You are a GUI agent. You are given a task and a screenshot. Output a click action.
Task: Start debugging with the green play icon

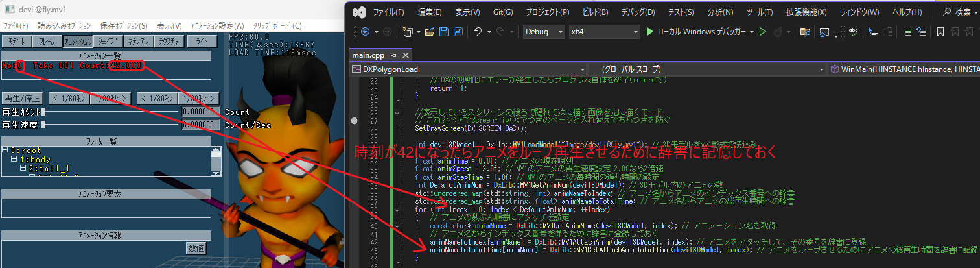[650, 32]
